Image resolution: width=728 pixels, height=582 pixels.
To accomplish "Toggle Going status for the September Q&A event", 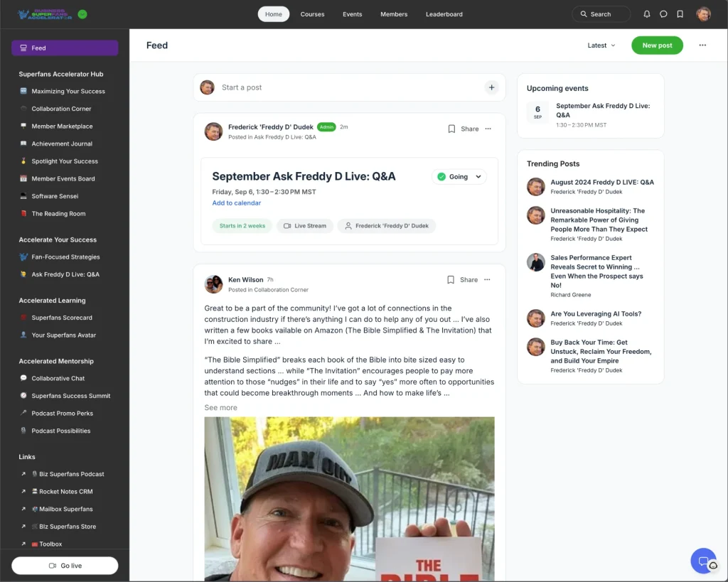I will click(454, 176).
